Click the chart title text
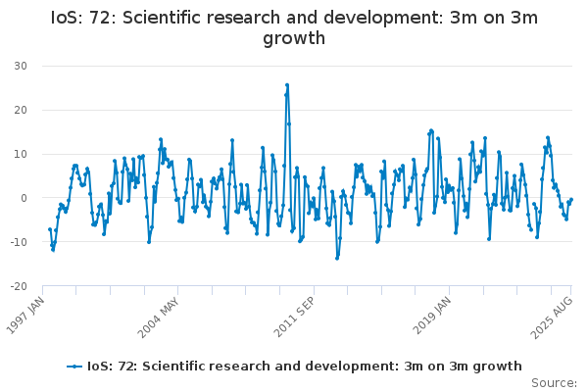This screenshot has width=588, height=392. coord(293,27)
